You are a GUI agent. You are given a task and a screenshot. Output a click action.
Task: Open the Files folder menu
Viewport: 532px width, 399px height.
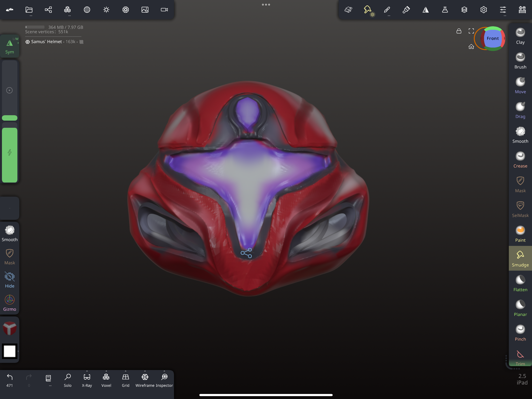pyautogui.click(x=29, y=10)
